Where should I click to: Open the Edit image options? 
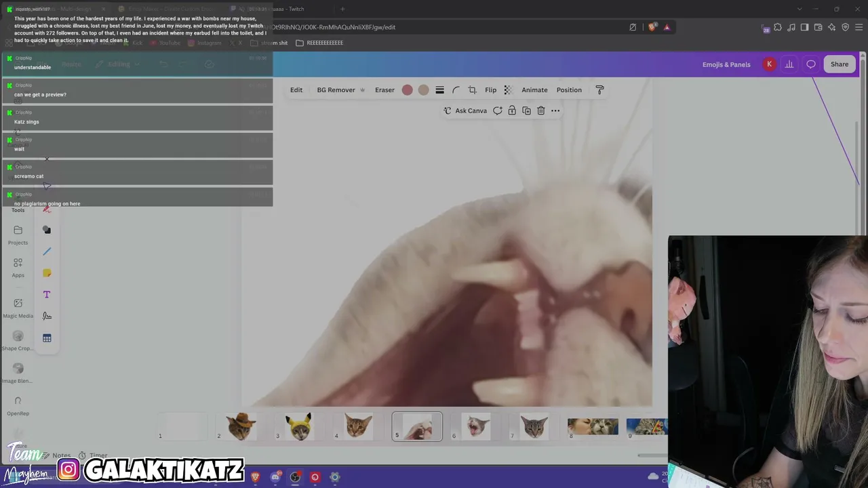pyautogui.click(x=296, y=90)
